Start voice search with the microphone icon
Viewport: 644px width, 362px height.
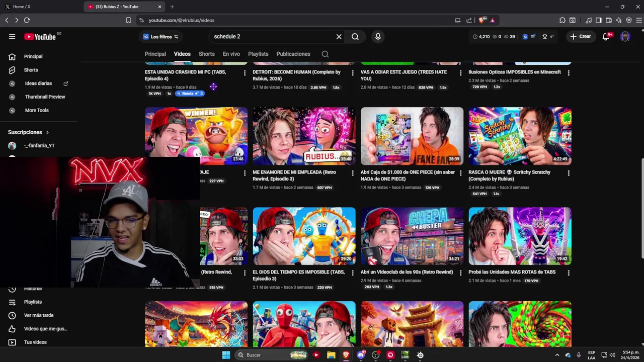378,37
